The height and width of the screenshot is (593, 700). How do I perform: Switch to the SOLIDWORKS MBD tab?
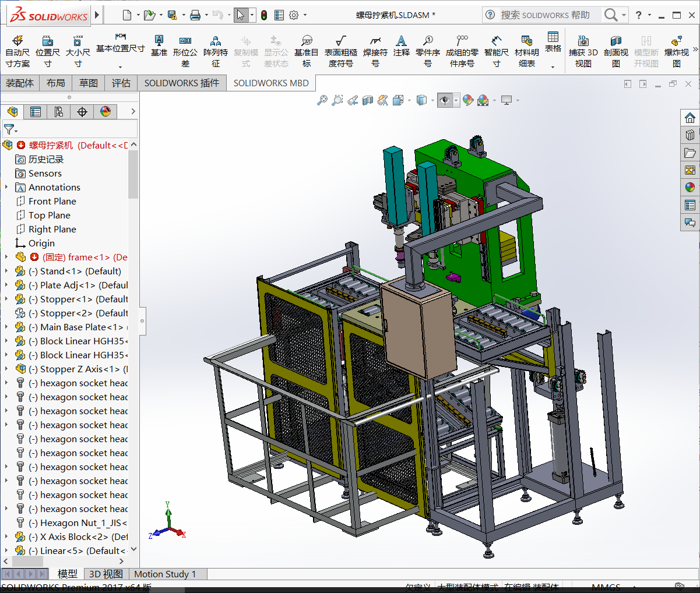[271, 83]
